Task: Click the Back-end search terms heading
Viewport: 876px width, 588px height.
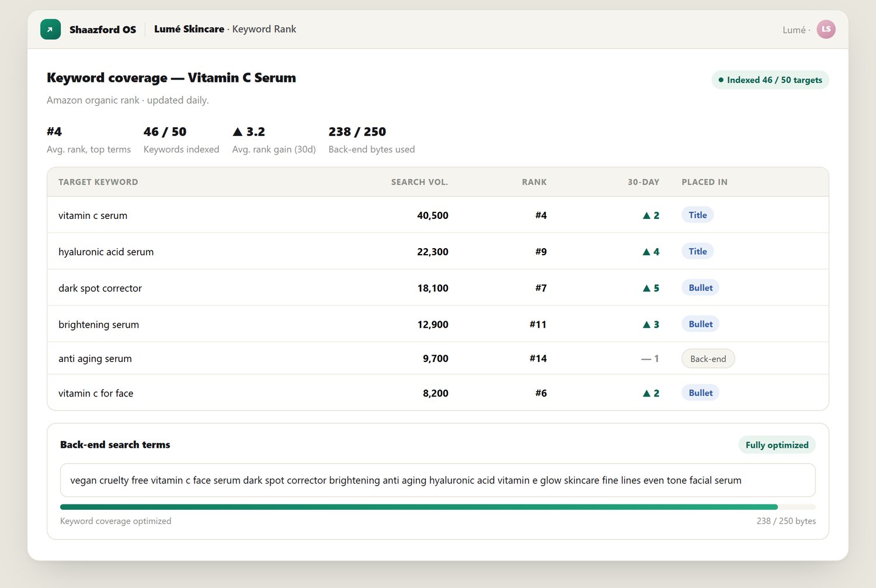Action: 115,444
